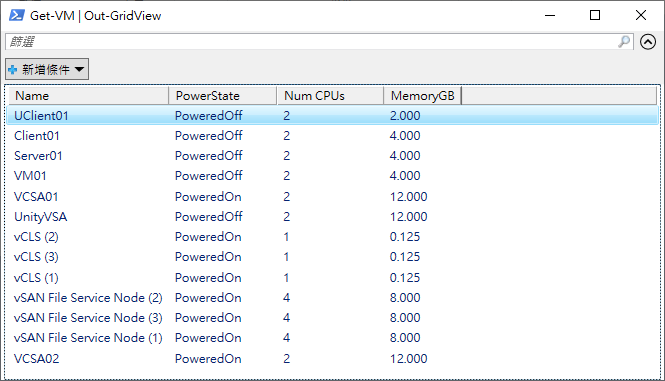Image resolution: width=665 pixels, height=381 pixels.
Task: Select the UnityVSA row
Action: tap(333, 217)
